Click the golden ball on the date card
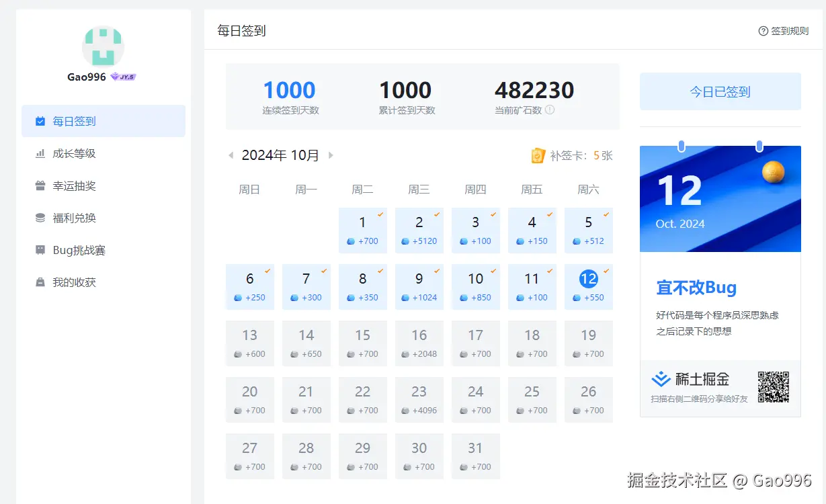The width and height of the screenshot is (826, 504). point(774,171)
